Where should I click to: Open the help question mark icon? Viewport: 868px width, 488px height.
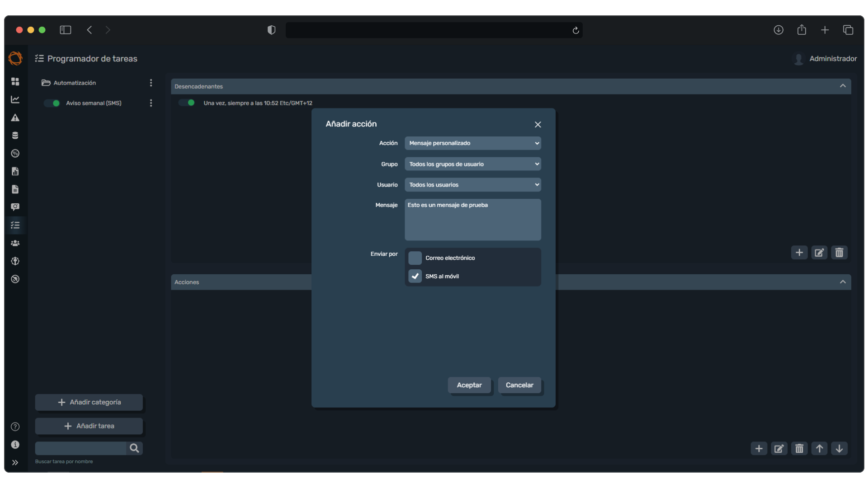click(x=15, y=427)
